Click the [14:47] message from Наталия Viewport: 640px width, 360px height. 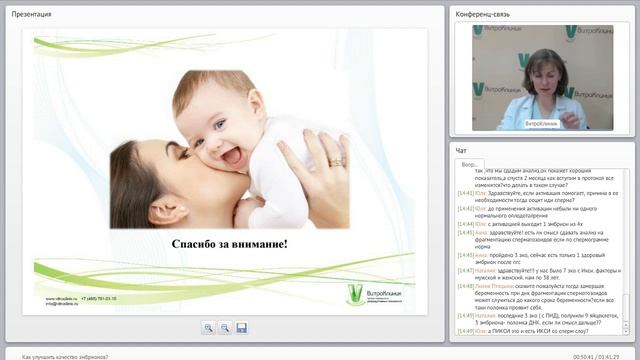coord(540,274)
